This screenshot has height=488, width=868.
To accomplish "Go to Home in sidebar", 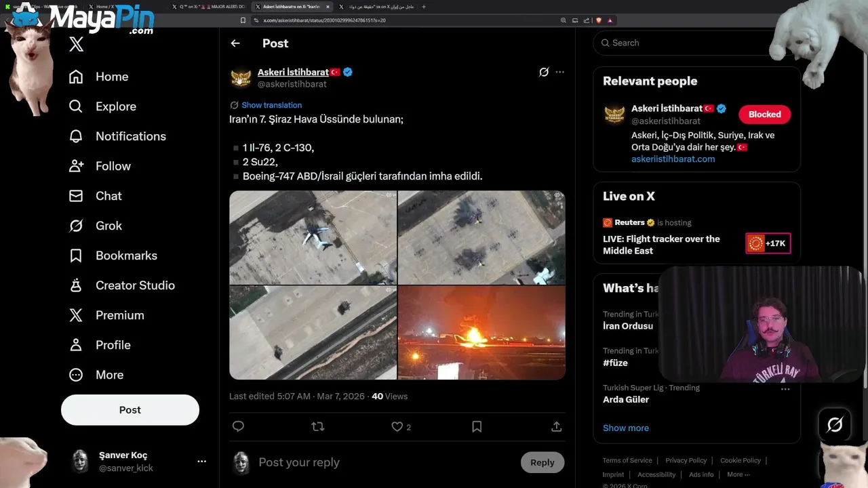I will click(98, 77).
